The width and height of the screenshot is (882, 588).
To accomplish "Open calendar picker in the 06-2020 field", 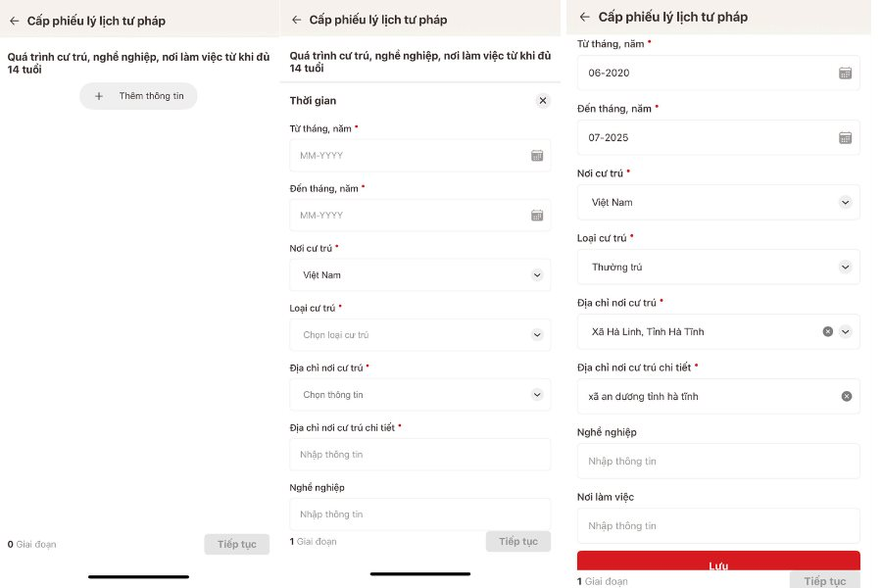I will click(x=845, y=73).
